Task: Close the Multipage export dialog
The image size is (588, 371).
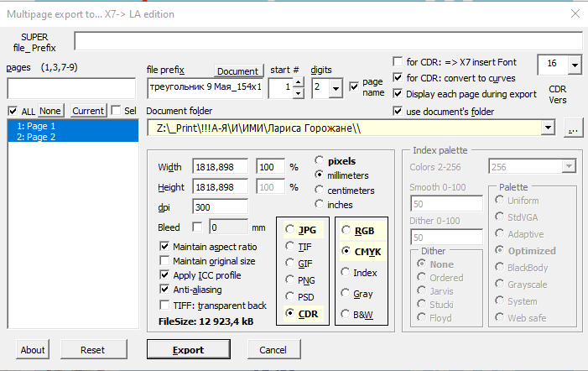Action: [x=575, y=14]
